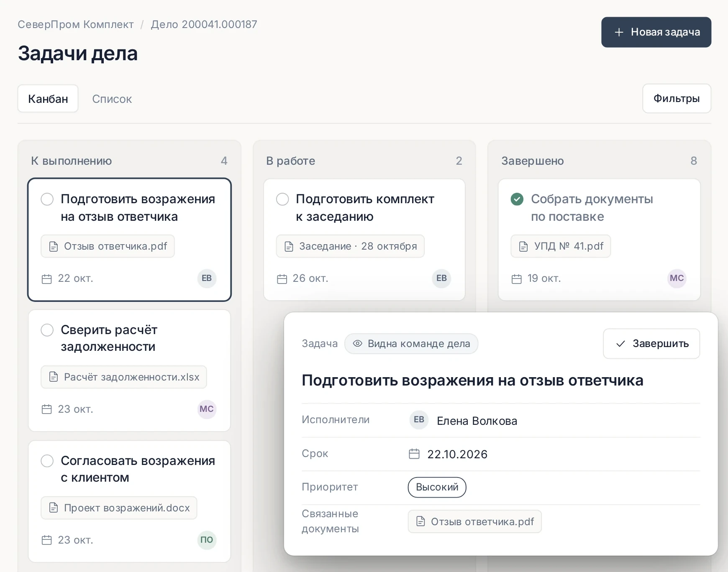728x572 pixels.
Task: Mark Подготовить возражения на отзыв ответчика card as done
Action: click(47, 199)
